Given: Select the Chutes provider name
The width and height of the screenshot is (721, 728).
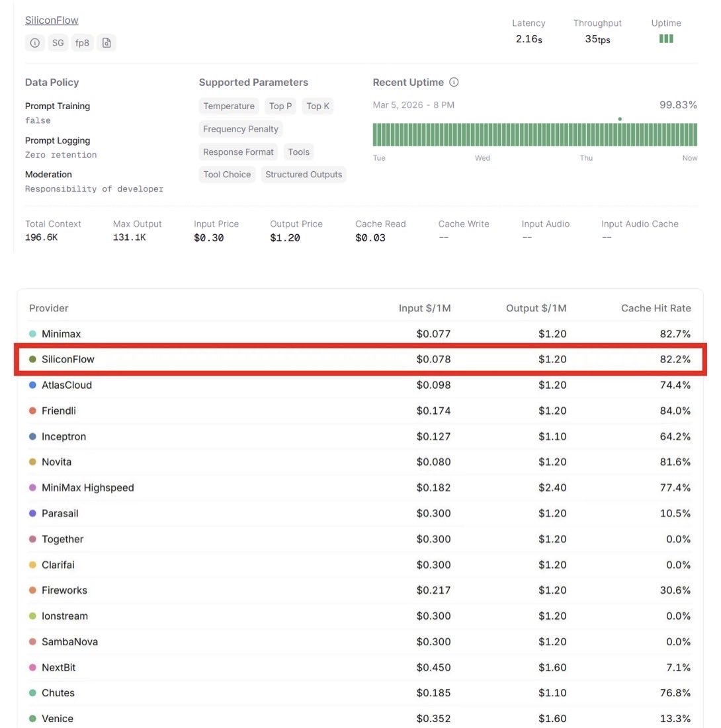Looking at the screenshot, I should pos(58,693).
